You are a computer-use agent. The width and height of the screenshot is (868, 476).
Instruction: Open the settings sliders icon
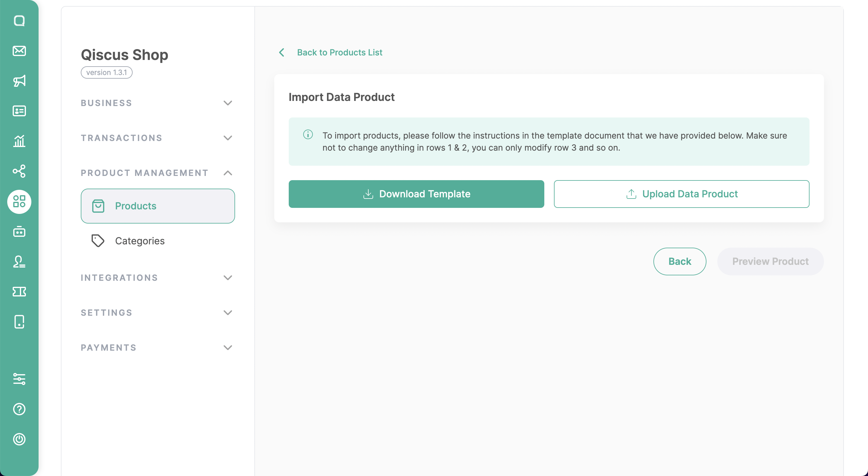point(19,379)
